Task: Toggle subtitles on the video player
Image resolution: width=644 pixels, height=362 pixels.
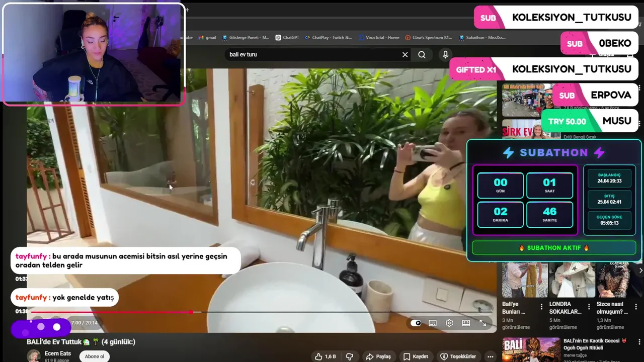Action: click(x=433, y=323)
